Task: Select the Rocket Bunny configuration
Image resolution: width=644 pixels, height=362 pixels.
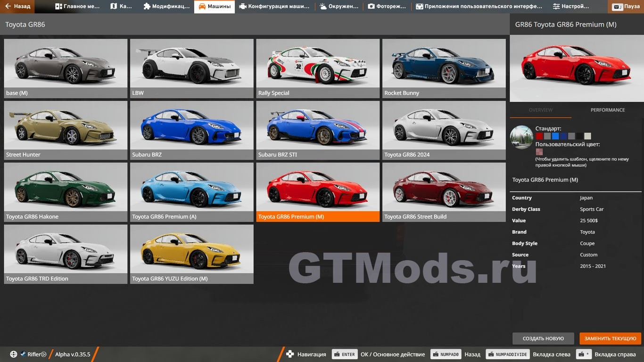Action: point(444,68)
